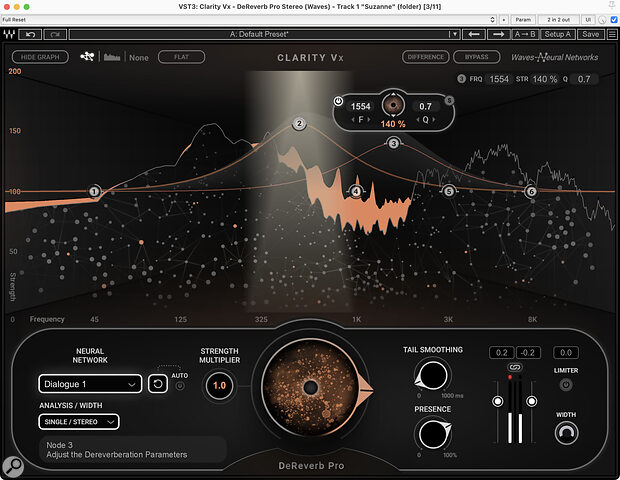Screen dimensions: 620x480
Task: Increase Q with right Q arrow
Action: (433, 119)
